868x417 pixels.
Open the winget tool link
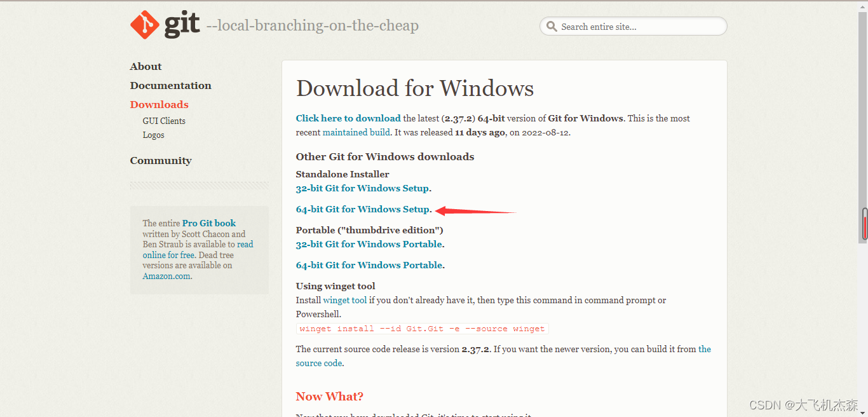pos(345,300)
